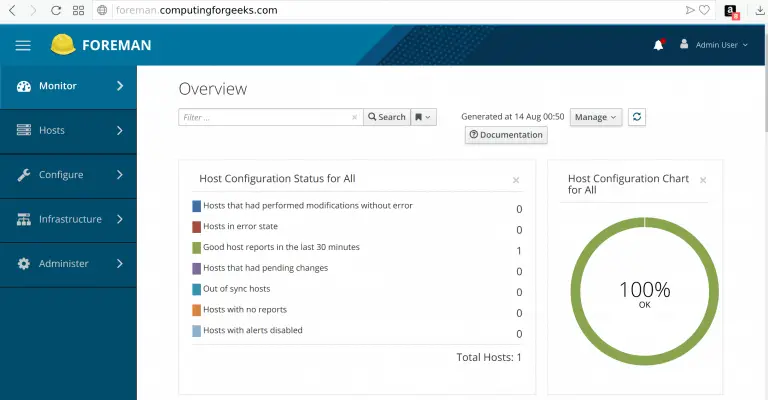Click the browser download icon
The height and width of the screenshot is (400, 768).
pyautogui.click(x=756, y=10)
